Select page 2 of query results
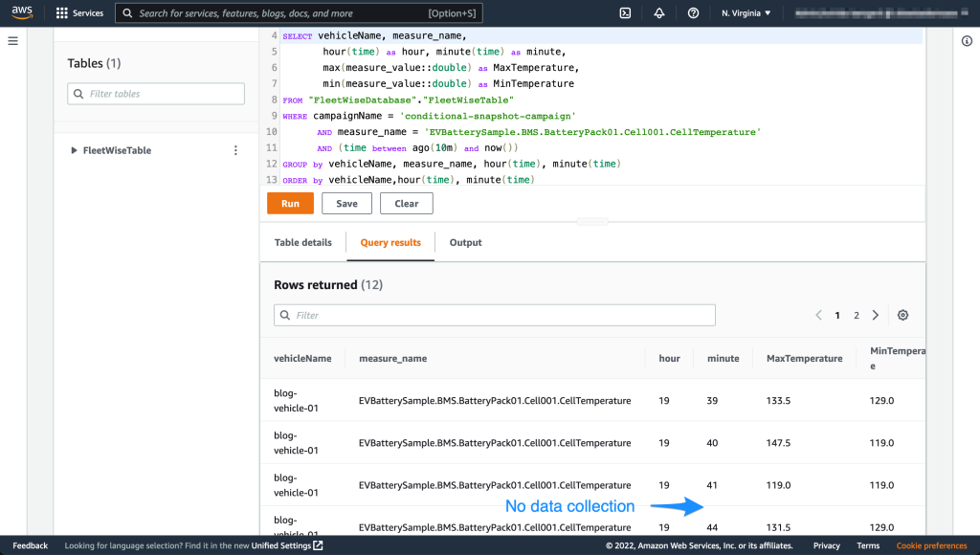 click(x=857, y=315)
